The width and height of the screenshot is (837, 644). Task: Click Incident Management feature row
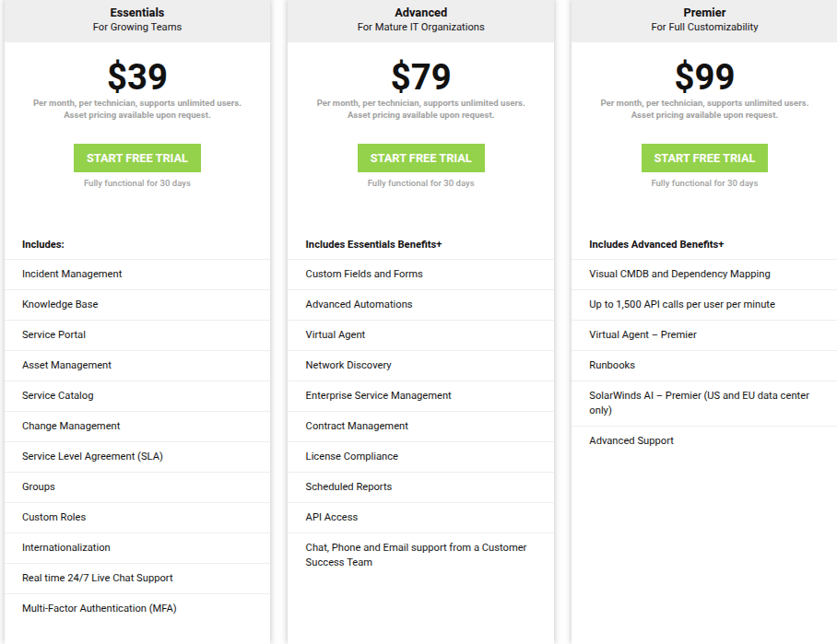72,274
